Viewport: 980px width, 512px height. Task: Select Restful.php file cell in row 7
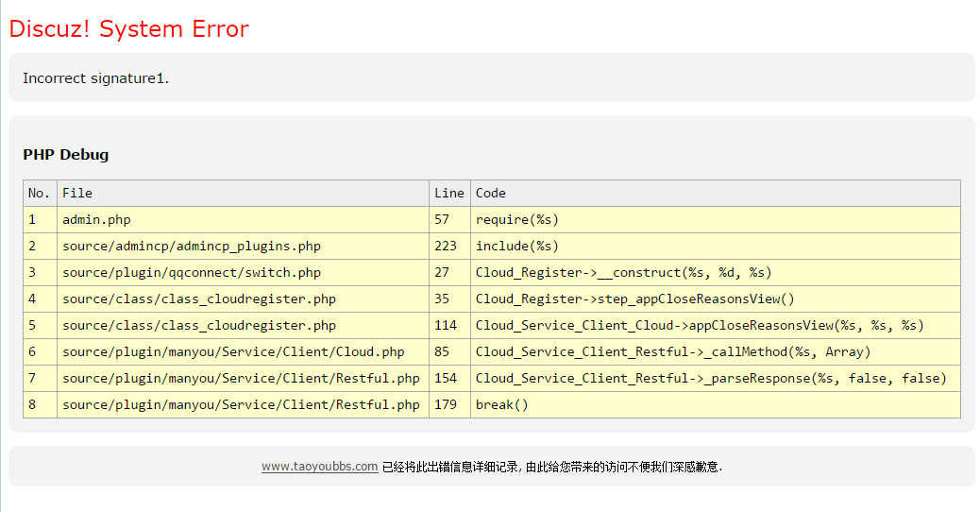244,378
